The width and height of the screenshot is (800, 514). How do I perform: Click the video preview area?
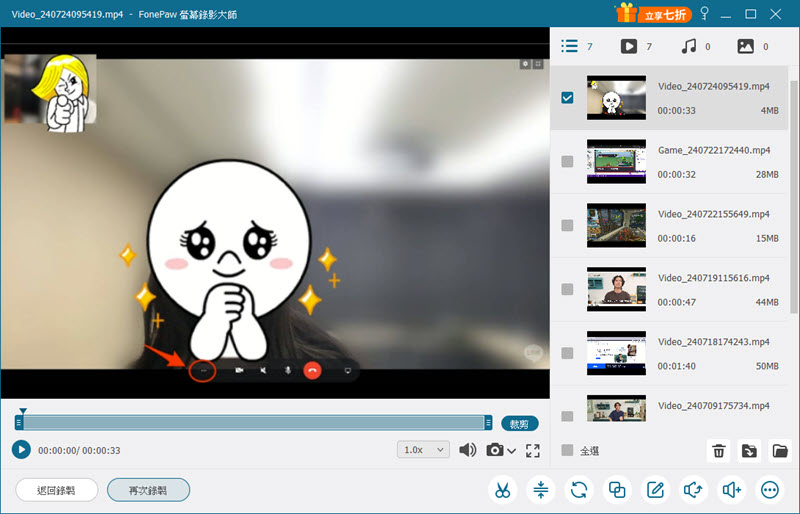(x=275, y=213)
